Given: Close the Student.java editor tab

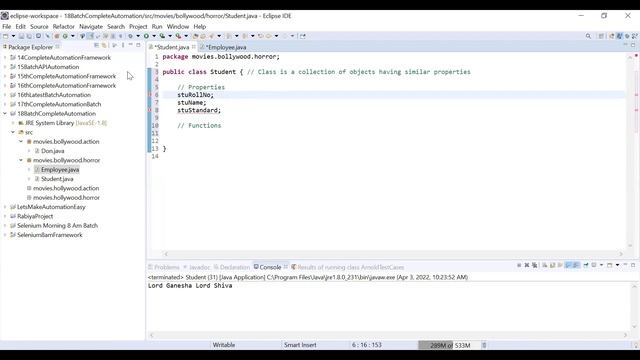Looking at the screenshot, I should coord(193,47).
